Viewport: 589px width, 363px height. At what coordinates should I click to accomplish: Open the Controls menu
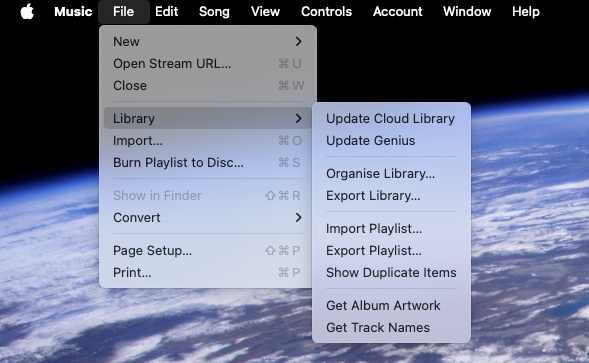326,11
